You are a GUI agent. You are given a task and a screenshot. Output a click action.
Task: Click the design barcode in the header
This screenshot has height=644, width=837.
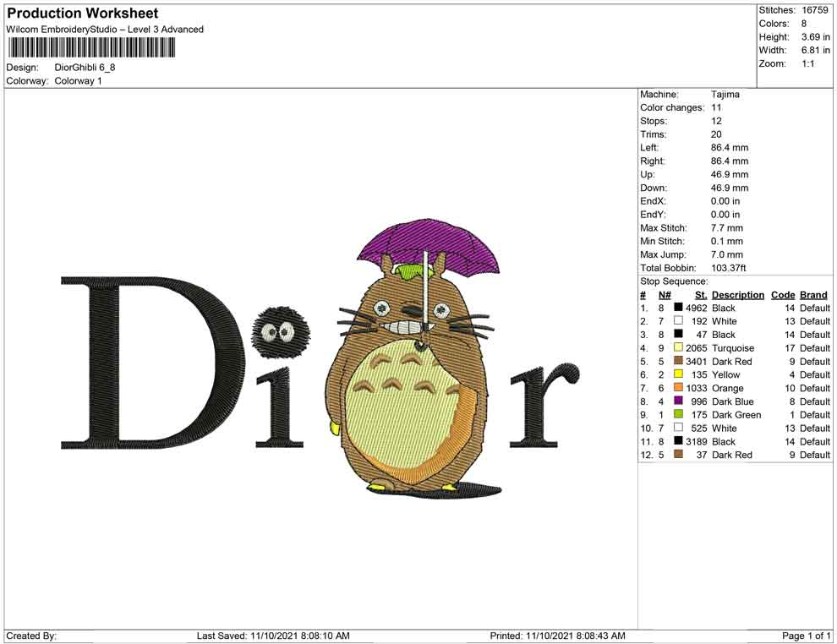click(x=91, y=48)
